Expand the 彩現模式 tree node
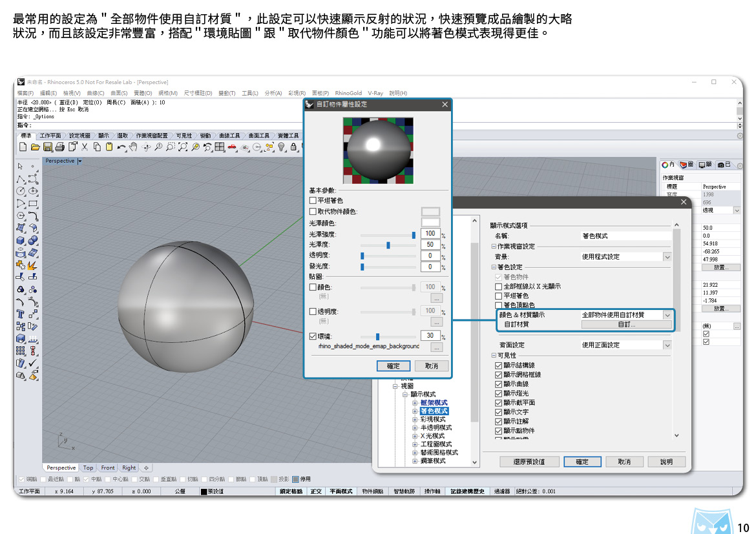756x534 pixels. pyautogui.click(x=415, y=419)
